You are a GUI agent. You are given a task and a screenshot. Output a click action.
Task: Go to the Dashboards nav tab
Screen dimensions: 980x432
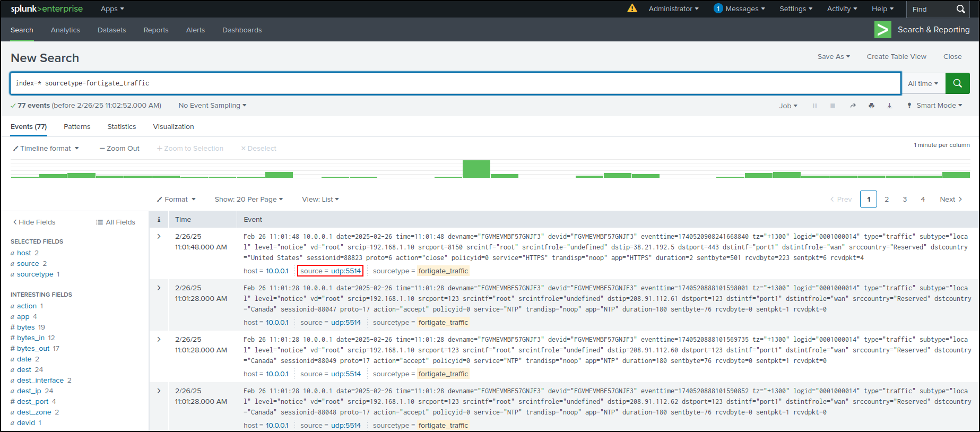click(242, 30)
